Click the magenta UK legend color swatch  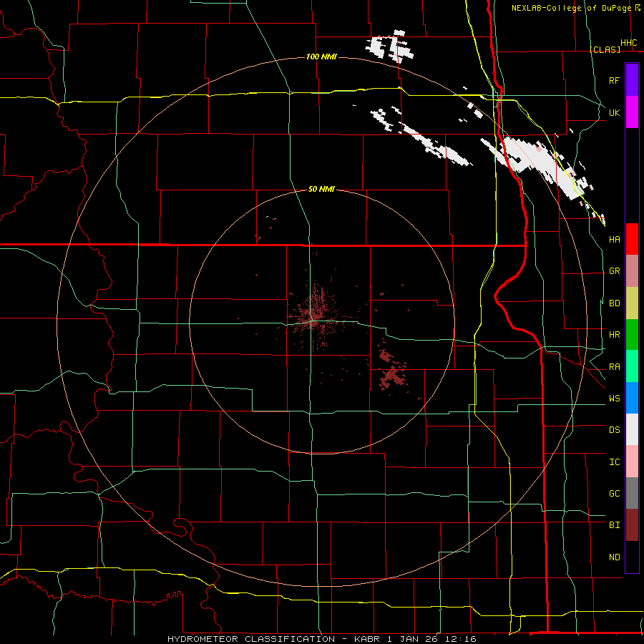(632, 112)
